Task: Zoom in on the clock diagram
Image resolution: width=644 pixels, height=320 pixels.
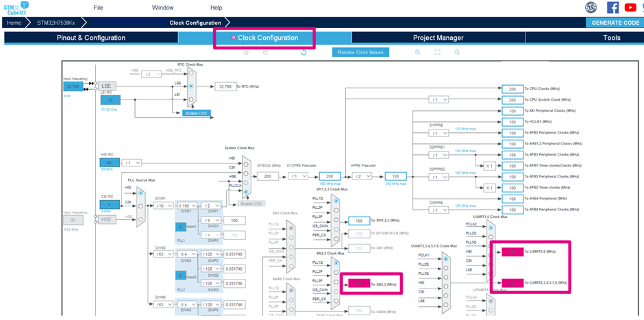Action: pos(417,53)
